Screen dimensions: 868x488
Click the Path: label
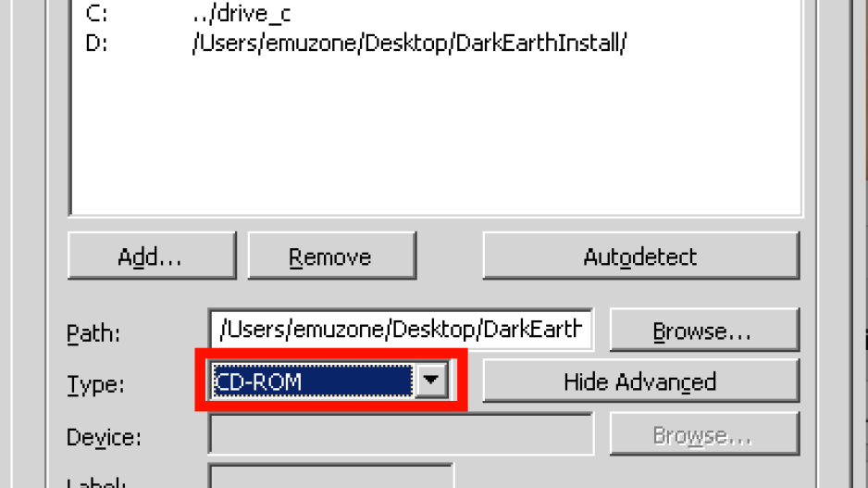point(93,334)
